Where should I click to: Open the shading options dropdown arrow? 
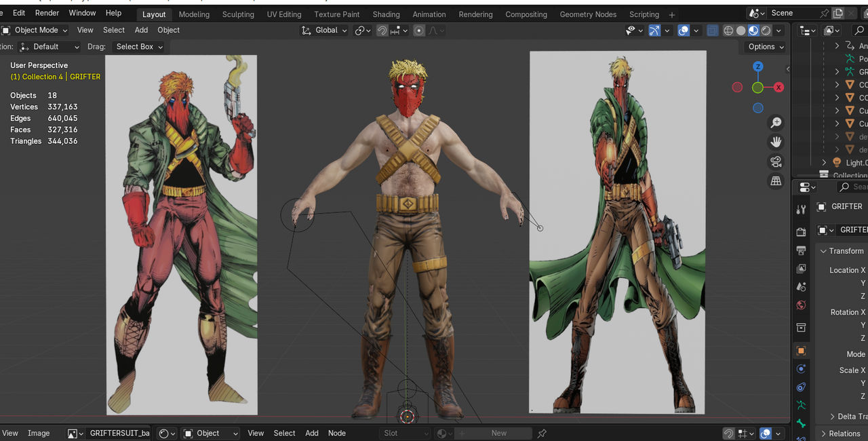tap(779, 31)
